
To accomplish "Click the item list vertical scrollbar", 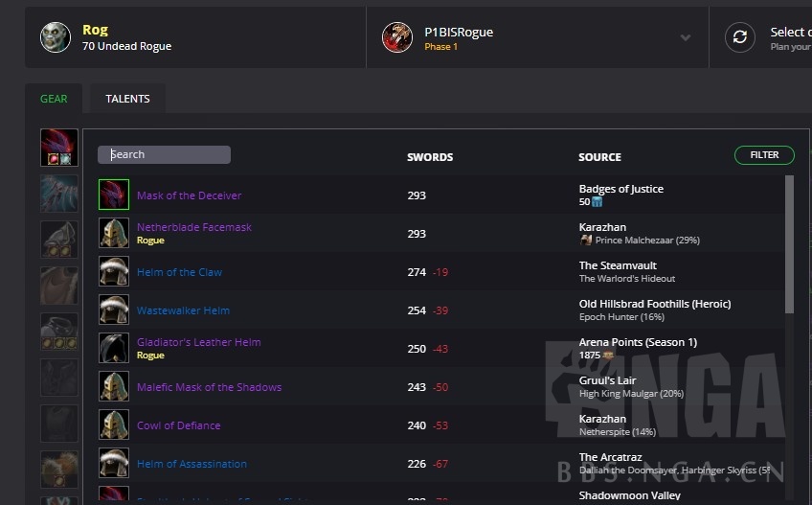I will coord(789,243).
